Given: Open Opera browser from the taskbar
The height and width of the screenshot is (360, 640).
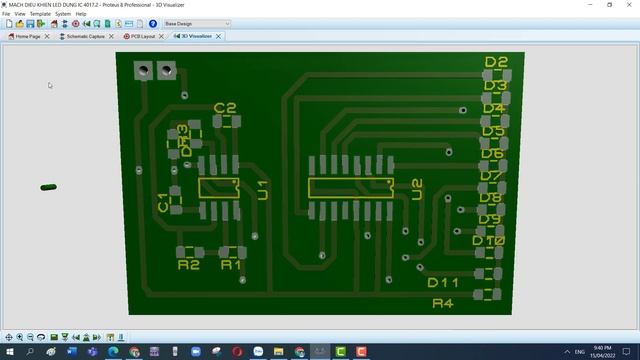Looking at the screenshot, I should (x=238, y=351).
